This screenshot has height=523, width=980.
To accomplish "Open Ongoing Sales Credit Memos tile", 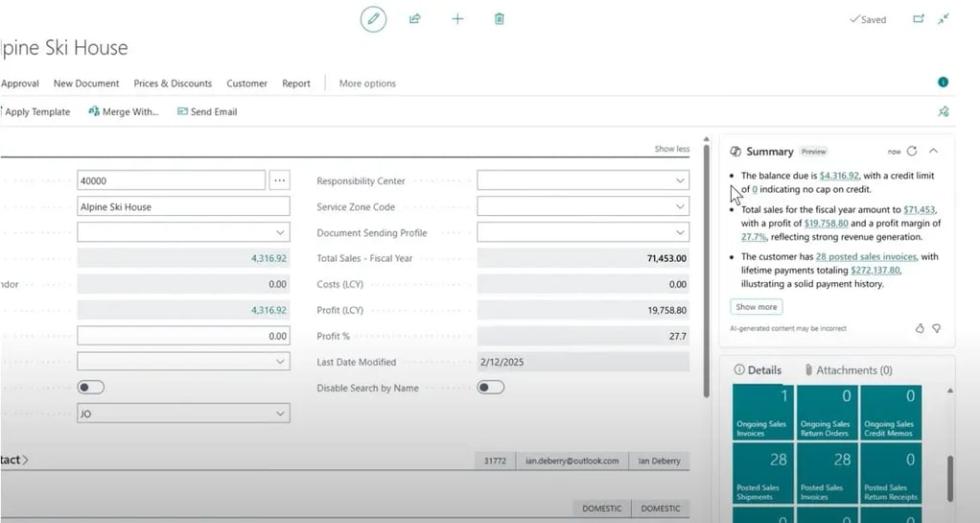I will tap(891, 413).
